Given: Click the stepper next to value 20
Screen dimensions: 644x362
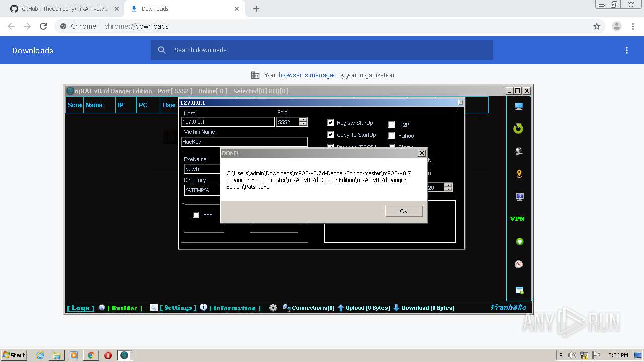Looking at the screenshot, I should pyautogui.click(x=448, y=187).
